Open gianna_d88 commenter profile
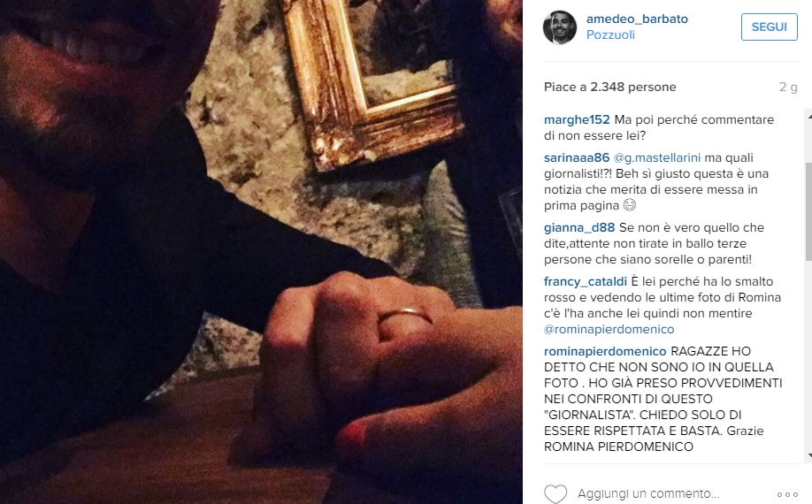The image size is (812, 504). pyautogui.click(x=579, y=227)
